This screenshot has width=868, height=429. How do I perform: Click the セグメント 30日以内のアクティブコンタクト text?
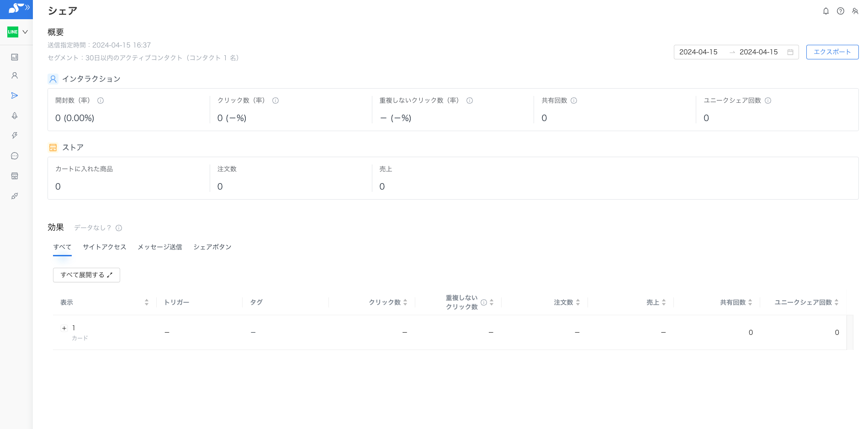tap(143, 58)
